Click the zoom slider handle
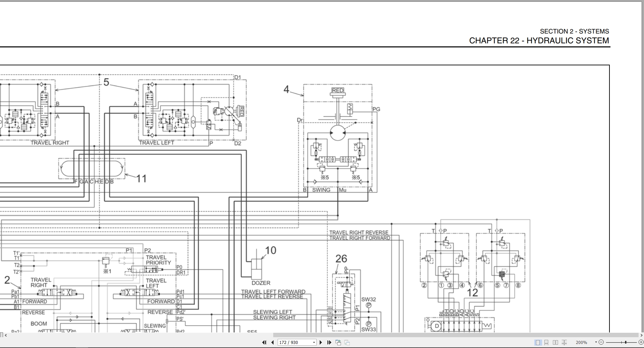Screen dimensions: 644x348 pyautogui.click(x=626, y=342)
